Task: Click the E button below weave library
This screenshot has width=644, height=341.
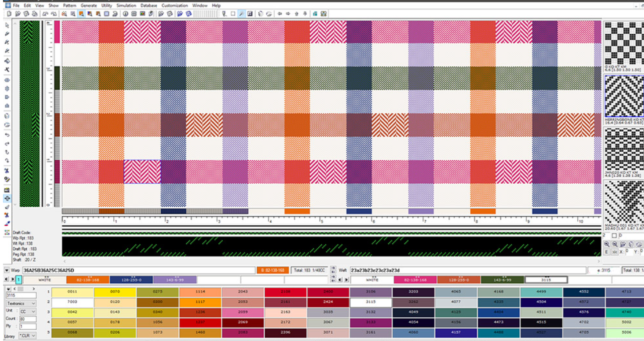Action: point(606,252)
